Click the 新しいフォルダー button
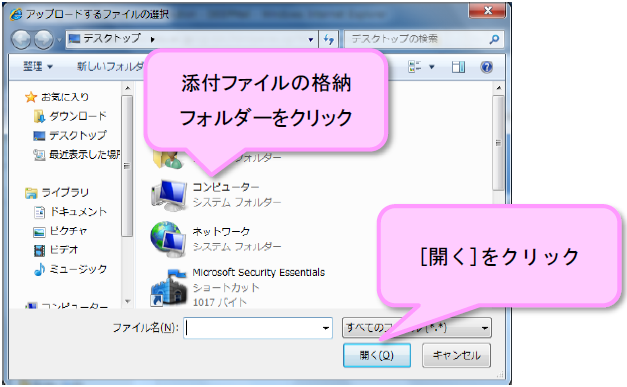This screenshot has height=387, width=627. (110, 66)
